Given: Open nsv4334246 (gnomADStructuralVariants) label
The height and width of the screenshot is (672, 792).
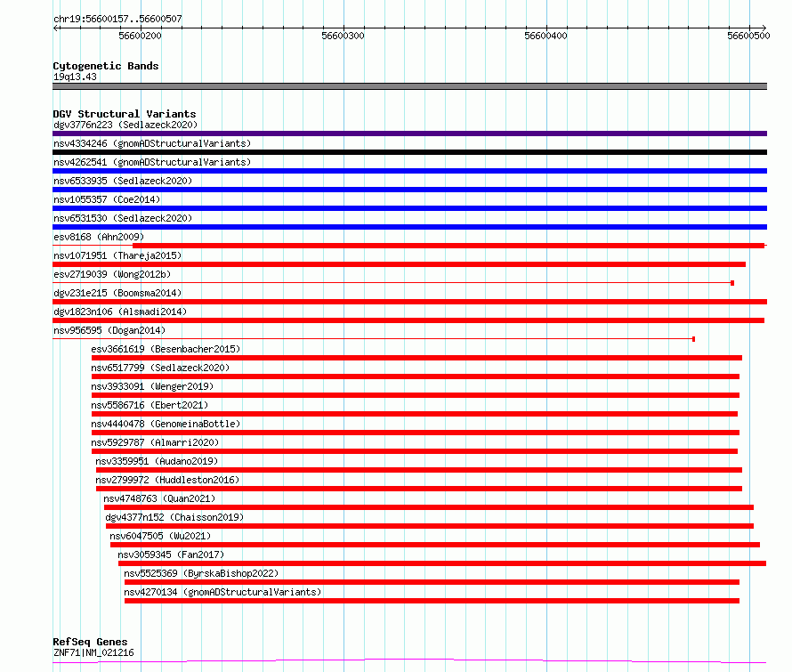Looking at the screenshot, I should 152,143.
